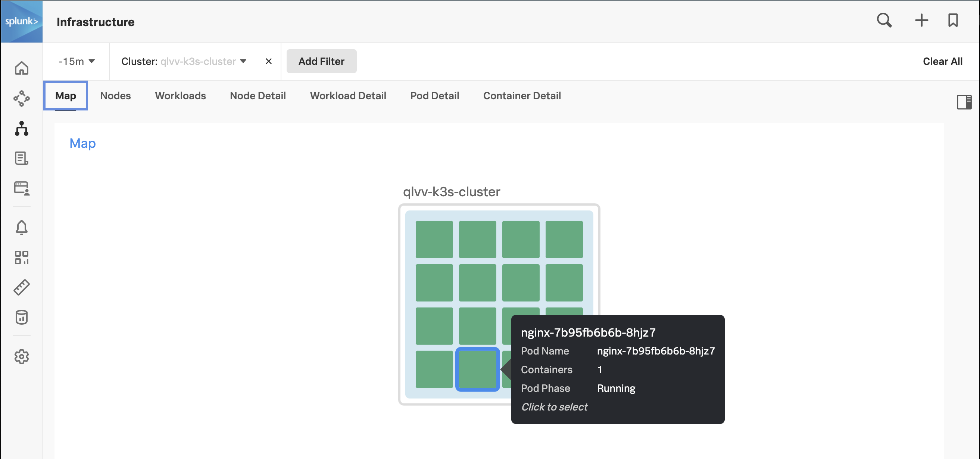Click the Add Filter button
The height and width of the screenshot is (459, 980).
tap(321, 61)
